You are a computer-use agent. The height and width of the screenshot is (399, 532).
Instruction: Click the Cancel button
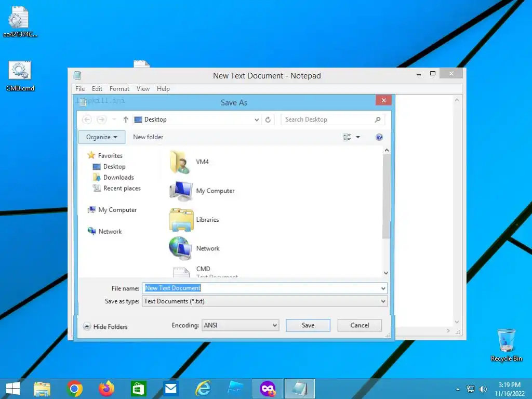point(360,325)
